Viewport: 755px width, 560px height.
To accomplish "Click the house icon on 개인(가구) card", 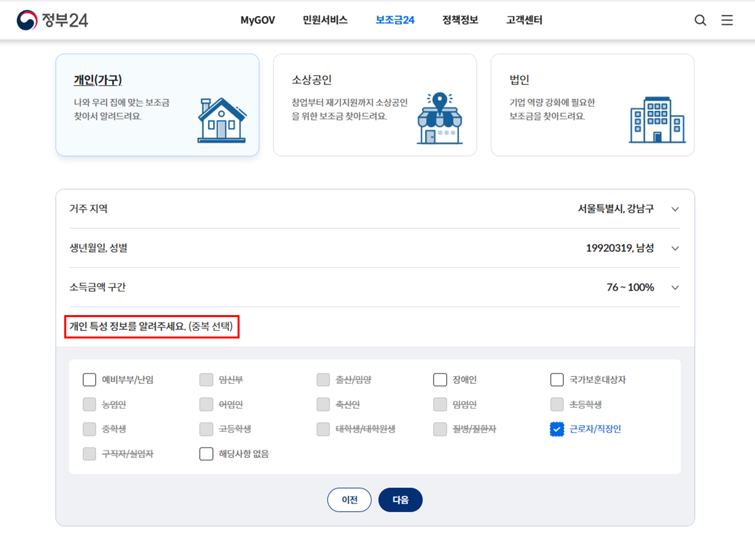I will pos(222,119).
